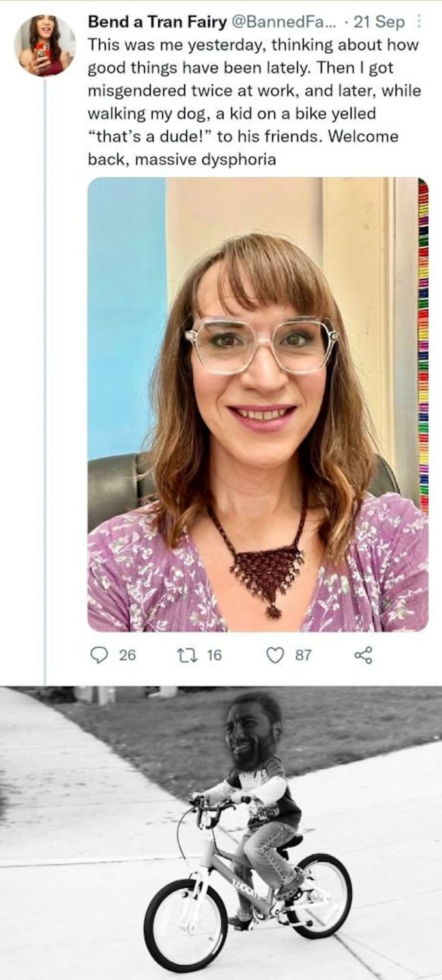Viewport: 442px width, 980px height.
Task: Click the display name Bend a Tran Fairy
Action: tap(157, 23)
